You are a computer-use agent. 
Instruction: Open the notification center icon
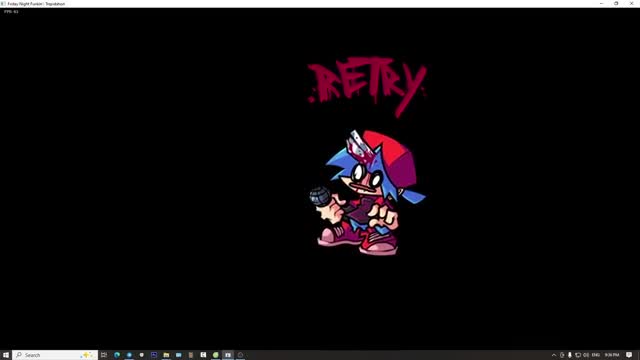(x=629, y=355)
